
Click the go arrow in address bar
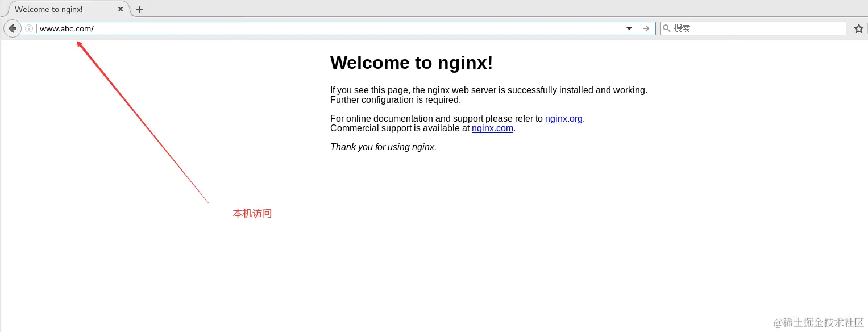(646, 28)
